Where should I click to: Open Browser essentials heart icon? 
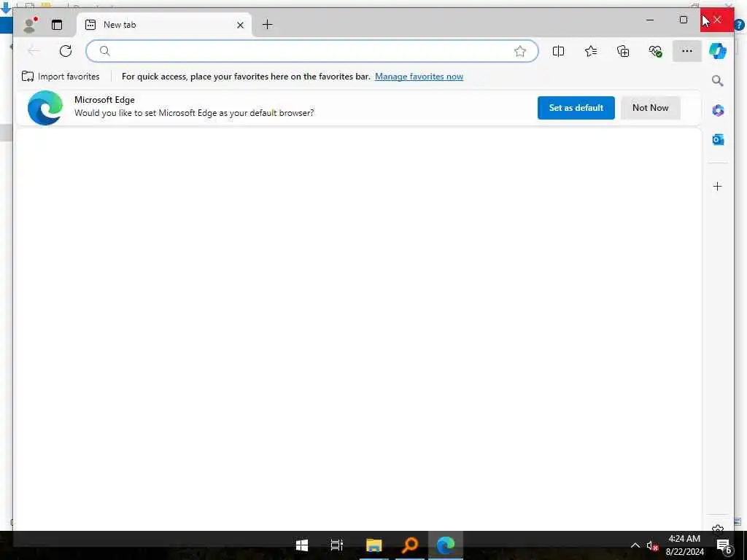tap(655, 51)
